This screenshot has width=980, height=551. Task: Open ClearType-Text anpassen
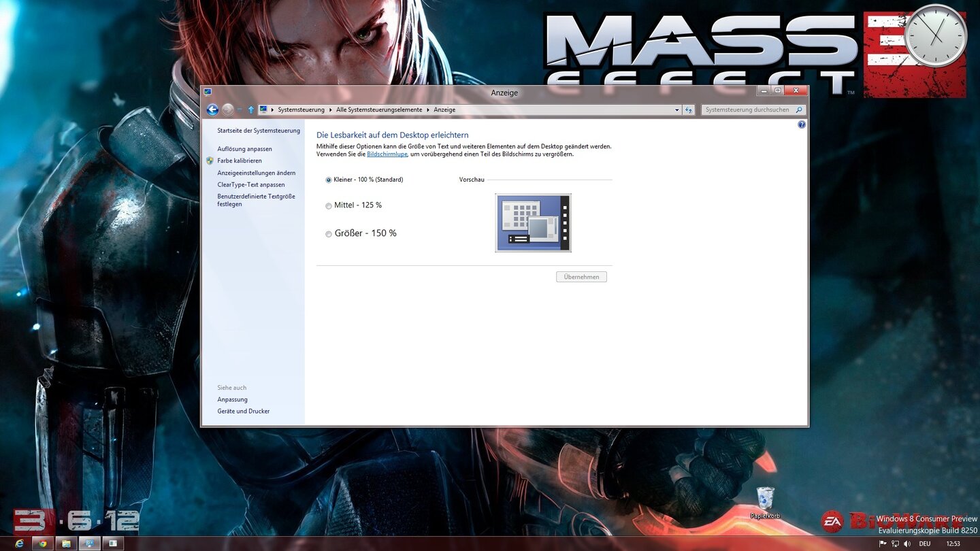click(x=251, y=184)
